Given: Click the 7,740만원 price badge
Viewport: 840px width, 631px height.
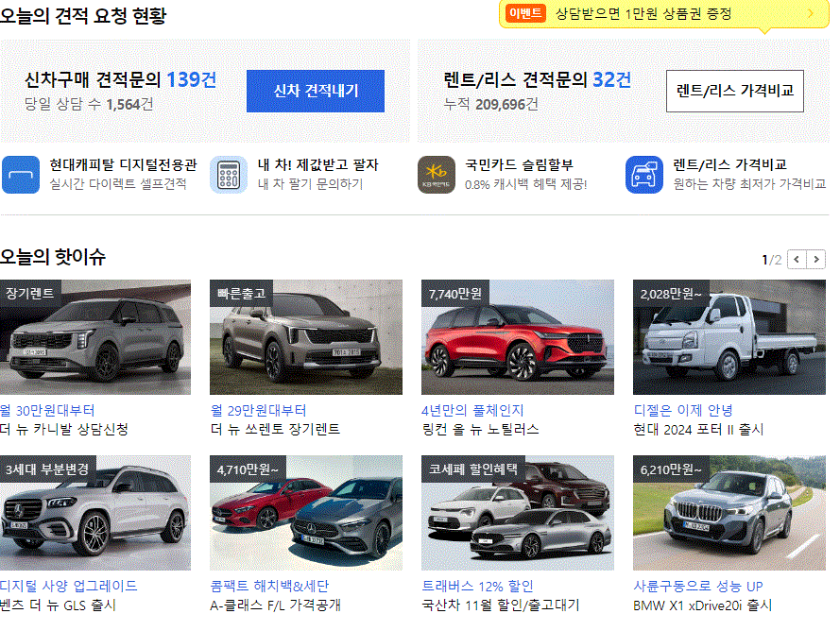Looking at the screenshot, I should click(454, 294).
